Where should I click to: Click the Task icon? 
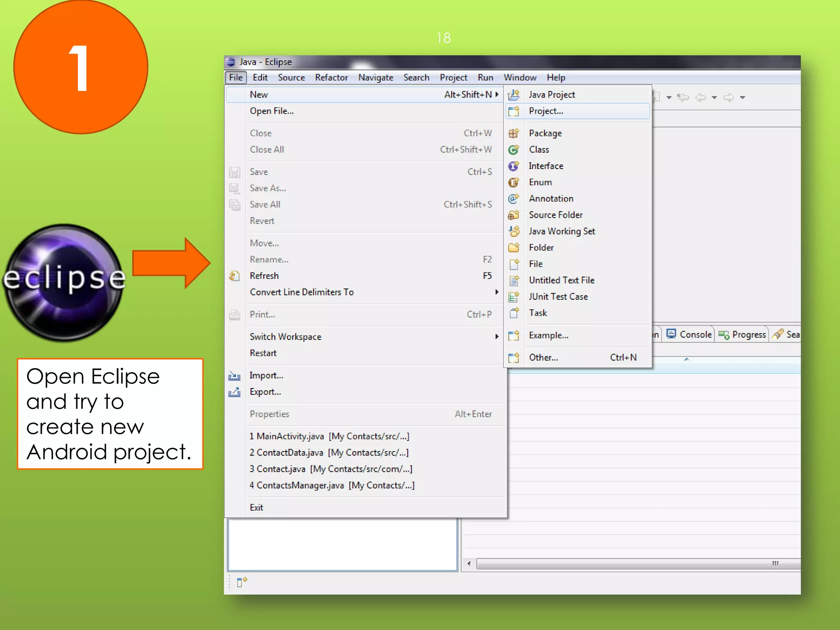click(x=514, y=313)
